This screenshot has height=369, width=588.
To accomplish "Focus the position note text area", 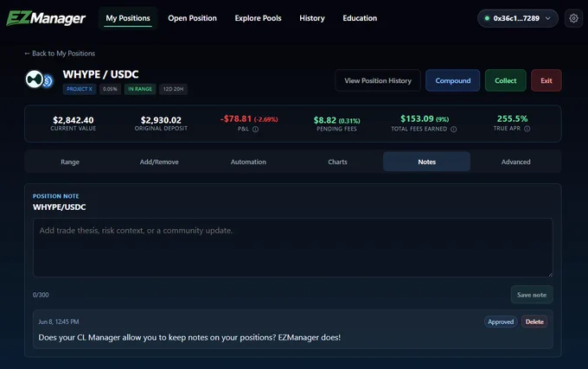I will point(293,248).
